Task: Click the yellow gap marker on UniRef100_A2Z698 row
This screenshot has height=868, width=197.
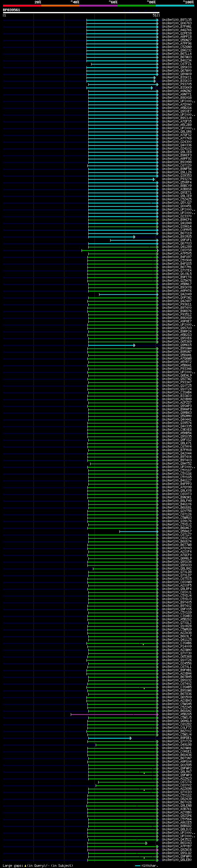Action: pos(144,790)
